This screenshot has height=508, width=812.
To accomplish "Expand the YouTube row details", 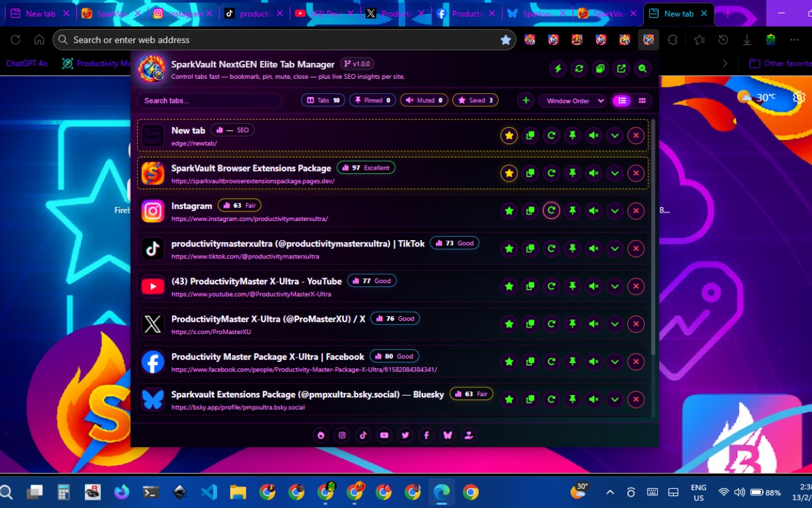I will pos(615,286).
